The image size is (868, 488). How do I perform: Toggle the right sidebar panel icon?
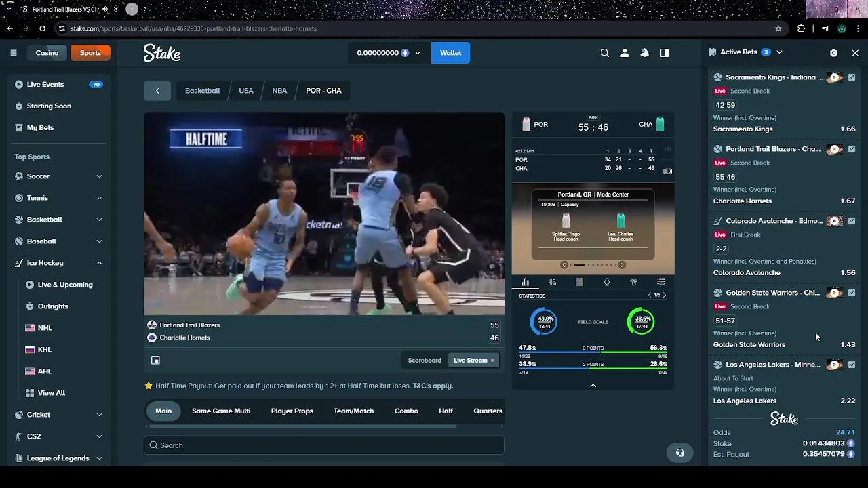click(665, 53)
